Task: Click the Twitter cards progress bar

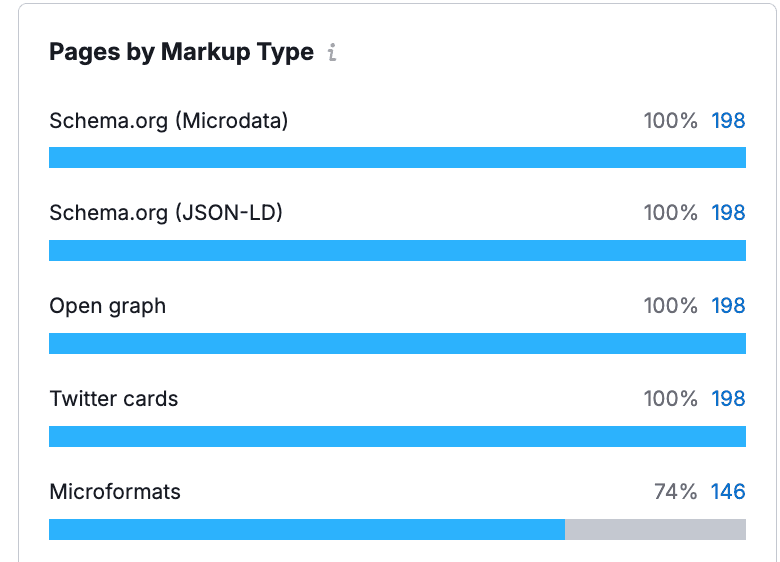Action: click(397, 436)
